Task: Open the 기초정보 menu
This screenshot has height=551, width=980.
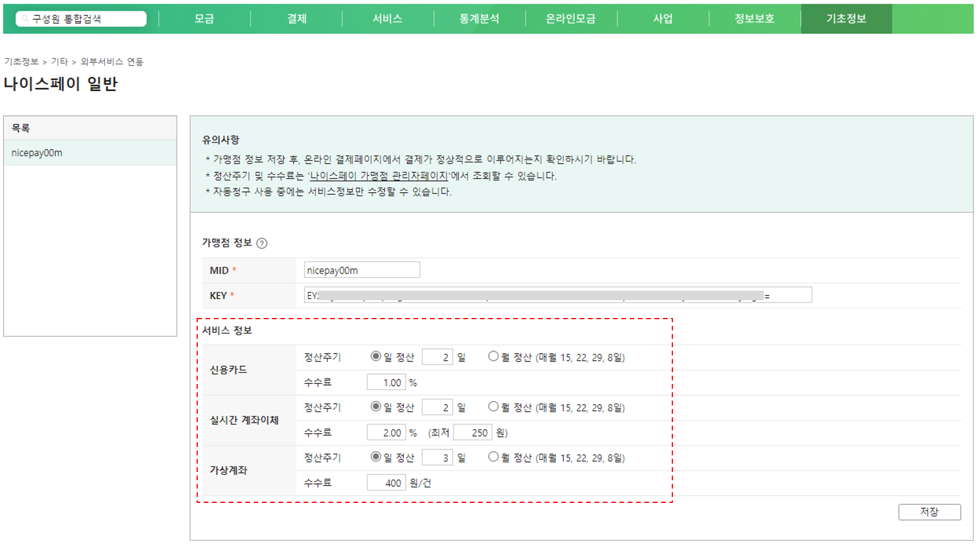Action: tap(846, 19)
